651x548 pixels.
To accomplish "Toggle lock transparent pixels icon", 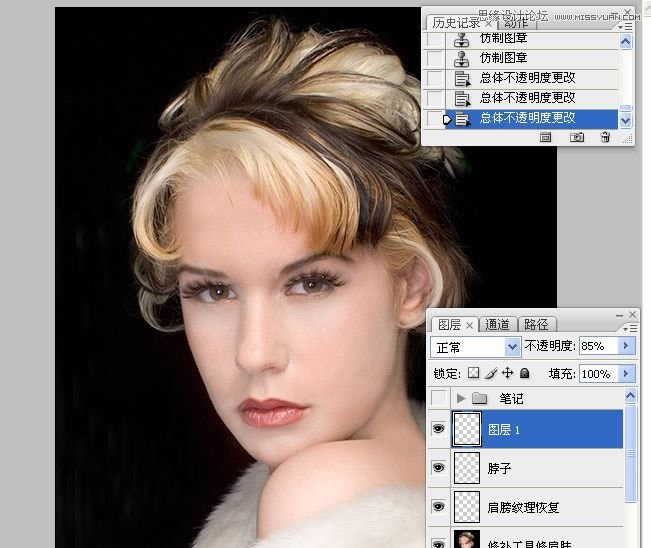I will (473, 373).
